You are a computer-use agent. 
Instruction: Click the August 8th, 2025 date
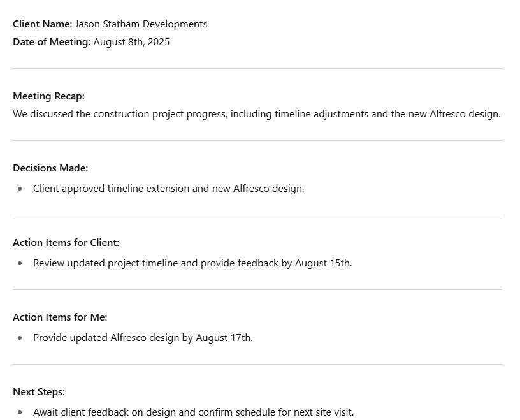131,42
